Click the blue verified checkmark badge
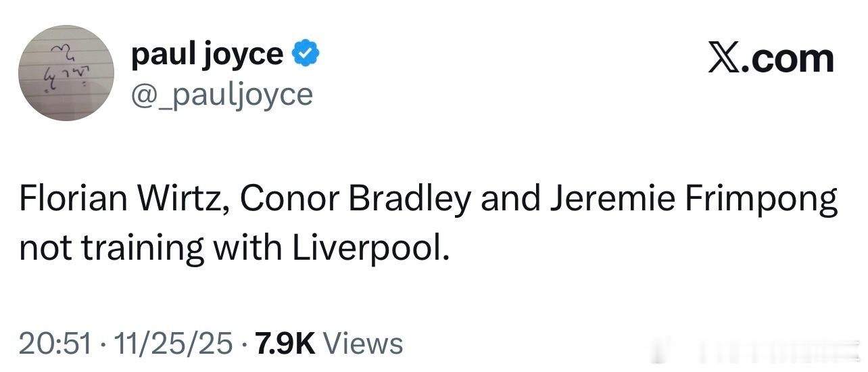The image size is (868, 372). pyautogui.click(x=306, y=54)
